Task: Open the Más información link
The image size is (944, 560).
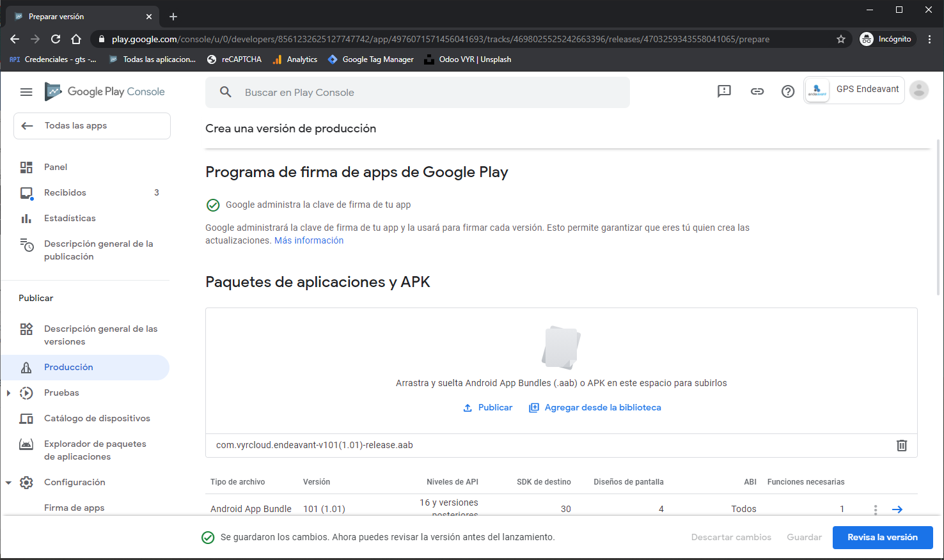Action: click(x=309, y=240)
